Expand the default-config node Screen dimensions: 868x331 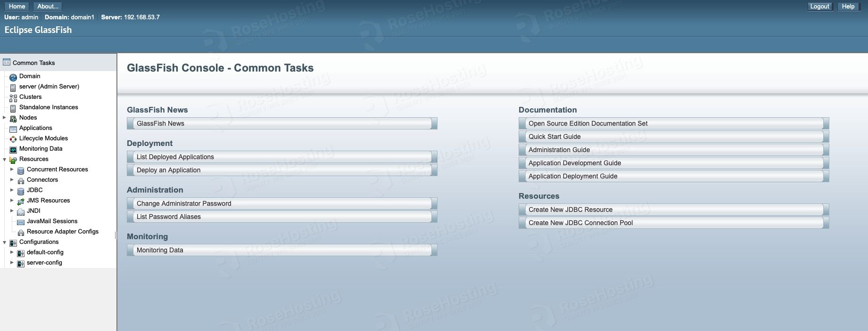point(12,252)
